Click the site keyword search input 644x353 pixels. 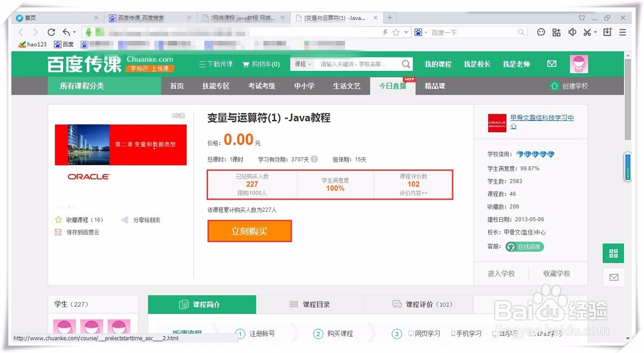(x=358, y=64)
